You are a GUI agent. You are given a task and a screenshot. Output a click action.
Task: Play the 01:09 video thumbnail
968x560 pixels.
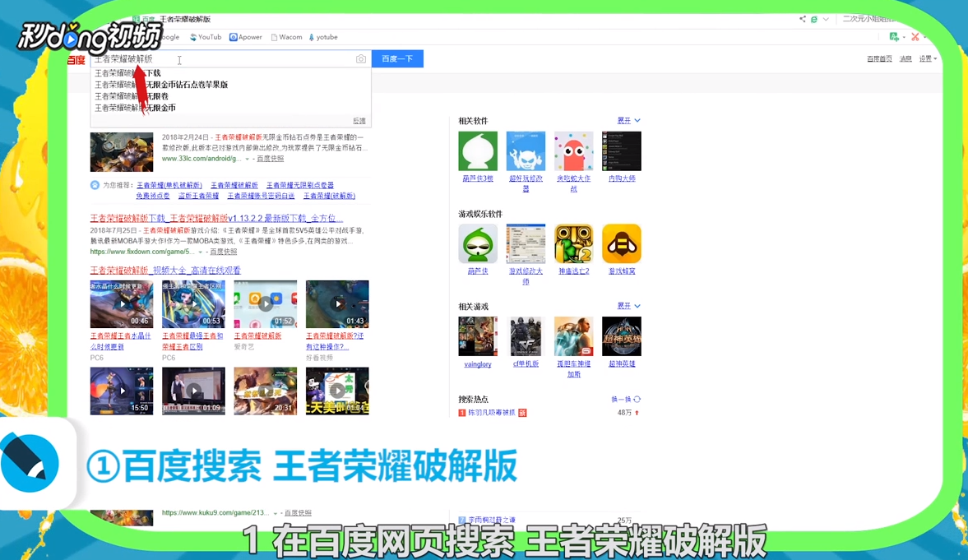point(194,391)
